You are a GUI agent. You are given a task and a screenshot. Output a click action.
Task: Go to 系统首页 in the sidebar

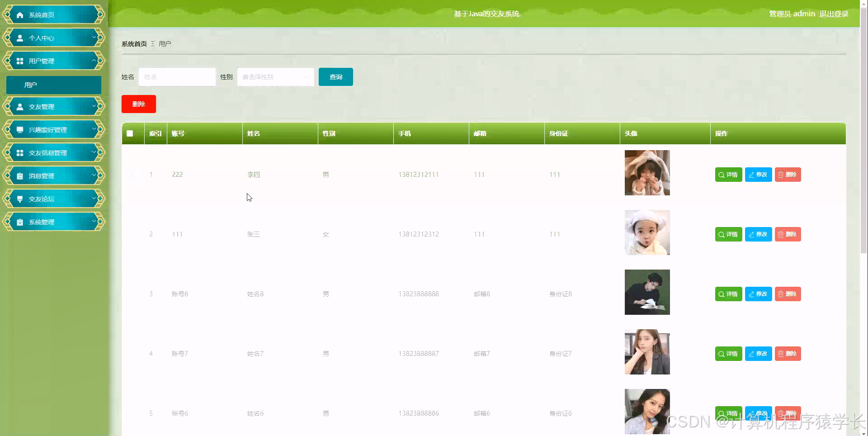pyautogui.click(x=54, y=15)
